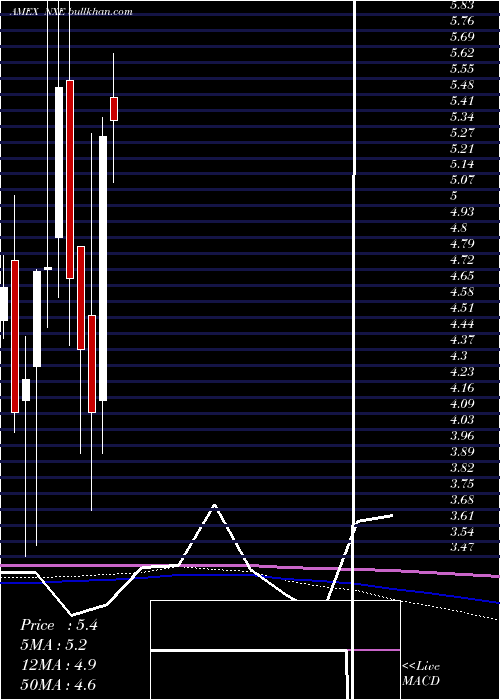500x700 pixels.
Task: Click the 3.89 price axis label
Action: pos(462,451)
